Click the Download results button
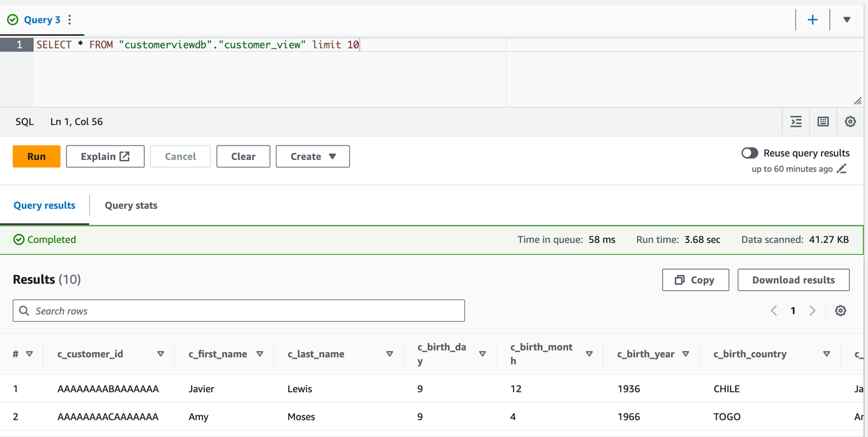 point(793,280)
